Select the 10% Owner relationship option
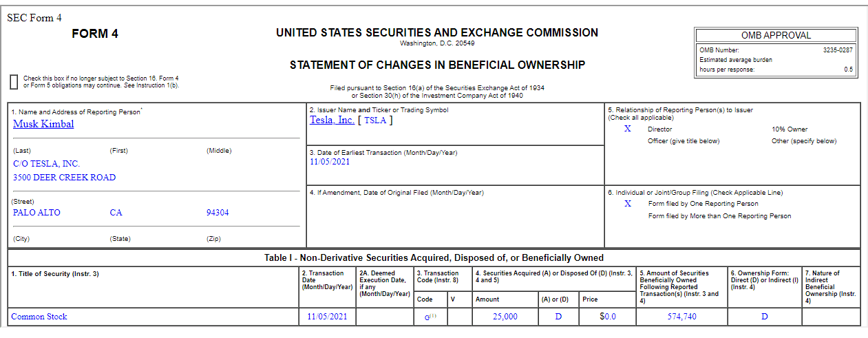Image resolution: width=868 pixels, height=338 pixels. click(x=790, y=129)
